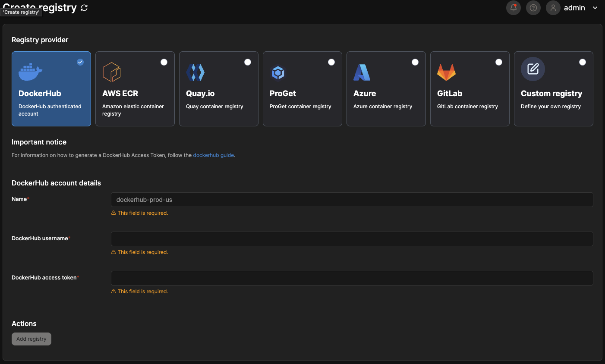This screenshot has width=605, height=364.
Task: Click the warning icon under Name field
Action: [113, 213]
